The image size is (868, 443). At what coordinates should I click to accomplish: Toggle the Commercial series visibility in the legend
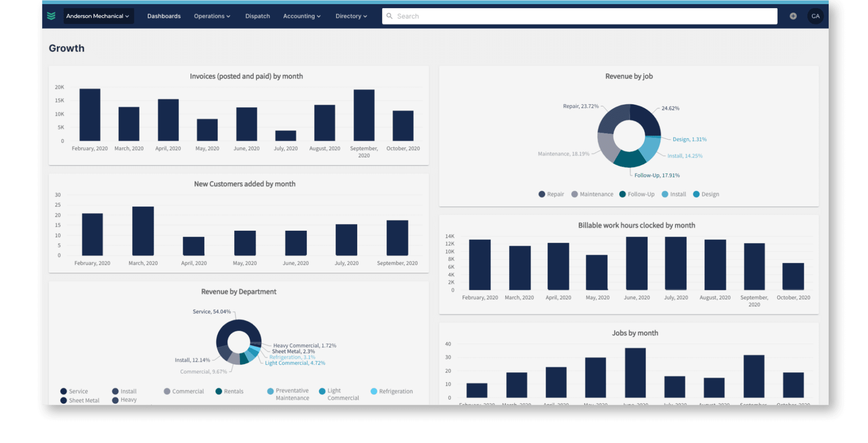click(x=167, y=391)
